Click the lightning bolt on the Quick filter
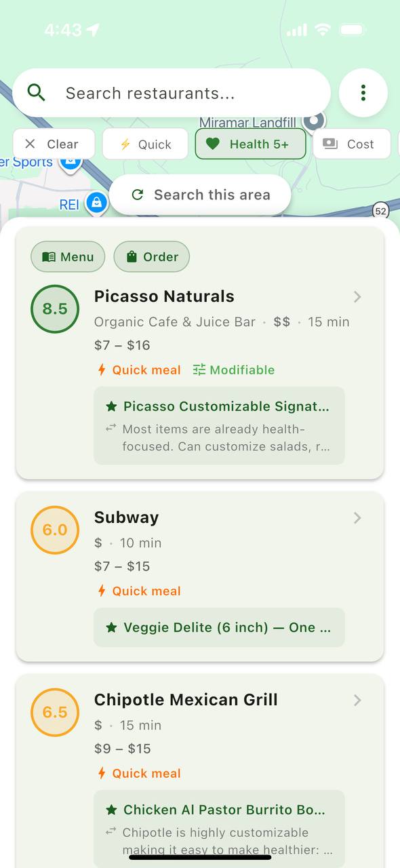The height and width of the screenshot is (868, 400). (x=125, y=144)
